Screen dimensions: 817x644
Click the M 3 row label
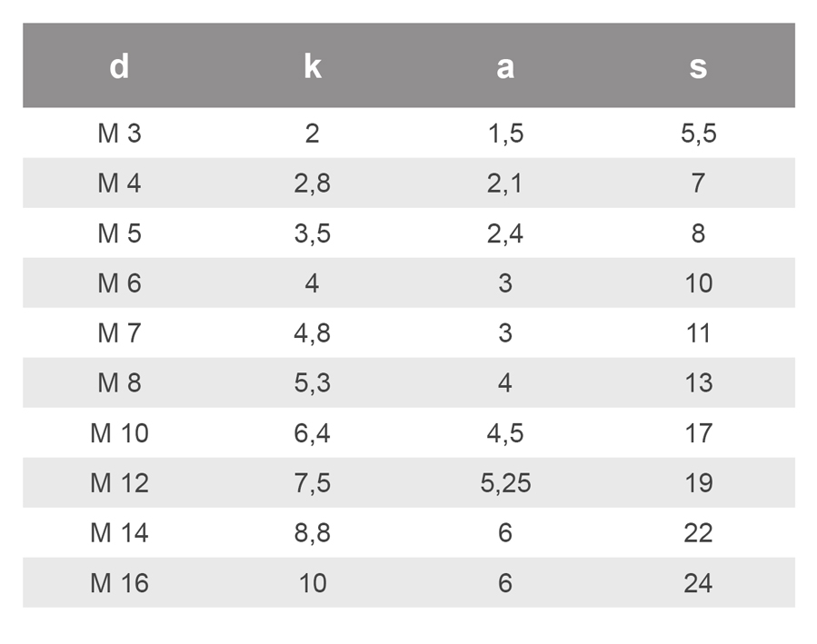coord(119,134)
